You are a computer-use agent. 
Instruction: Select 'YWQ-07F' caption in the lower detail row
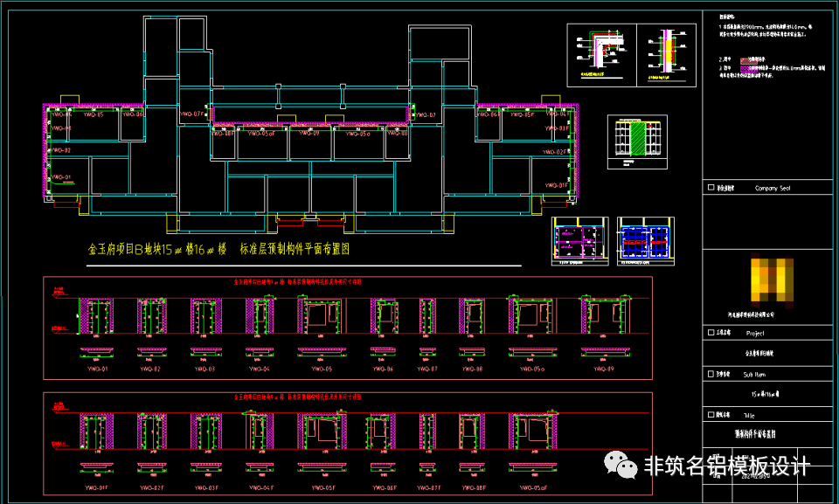click(x=429, y=488)
